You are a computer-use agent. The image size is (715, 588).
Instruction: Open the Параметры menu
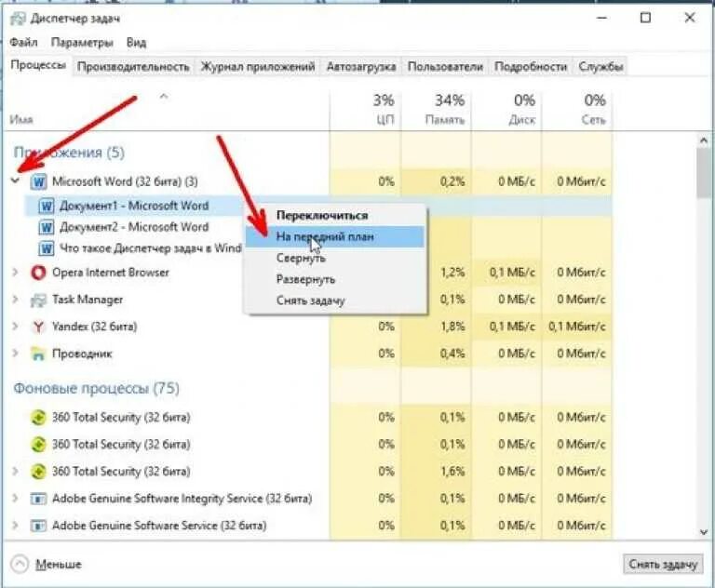point(82,43)
